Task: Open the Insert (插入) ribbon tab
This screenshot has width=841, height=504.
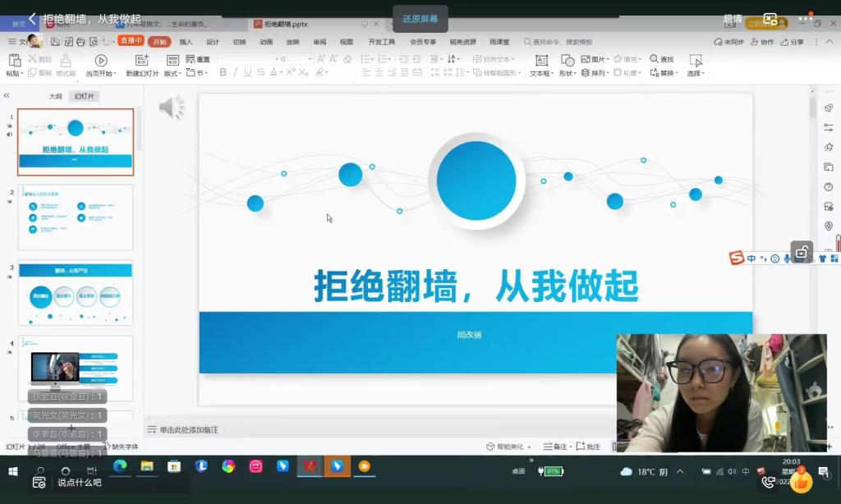Action: pos(186,42)
